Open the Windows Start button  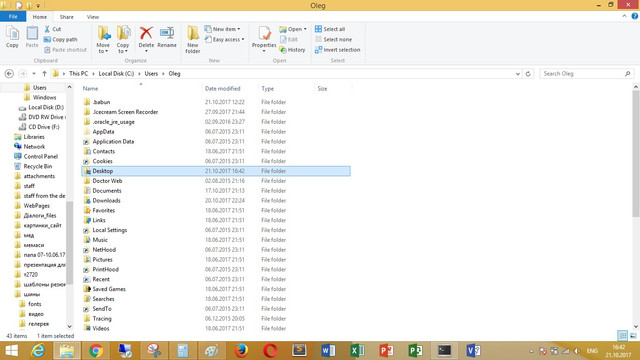(x=11, y=351)
